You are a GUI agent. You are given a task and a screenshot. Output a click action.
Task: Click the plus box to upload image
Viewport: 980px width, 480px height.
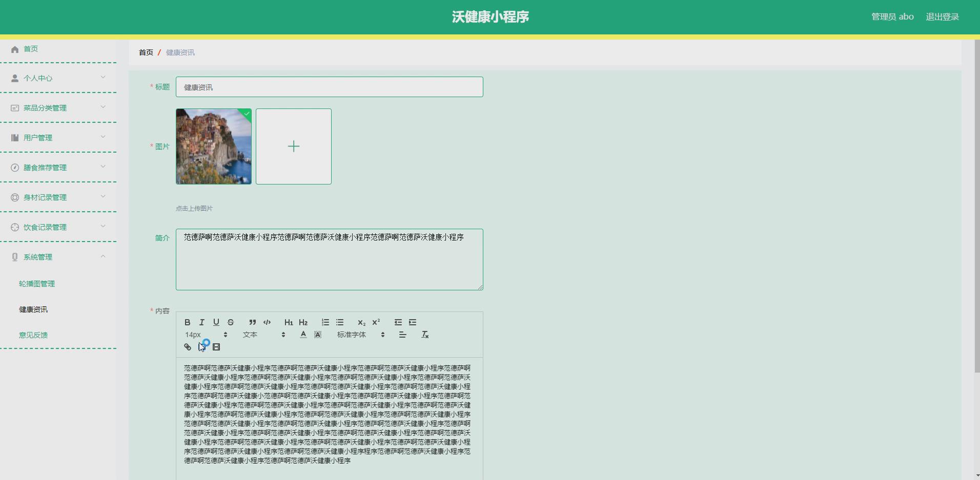pyautogui.click(x=294, y=146)
